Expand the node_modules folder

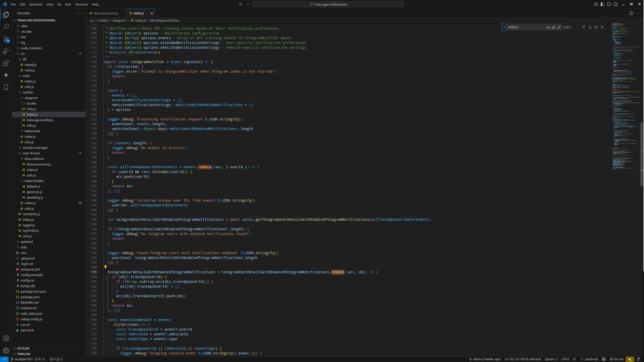31,48
